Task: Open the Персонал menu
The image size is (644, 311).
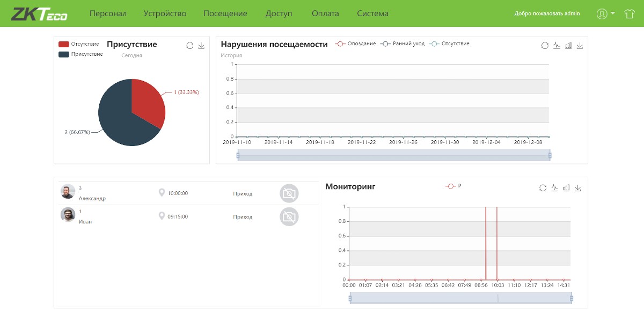Action: pyautogui.click(x=108, y=13)
